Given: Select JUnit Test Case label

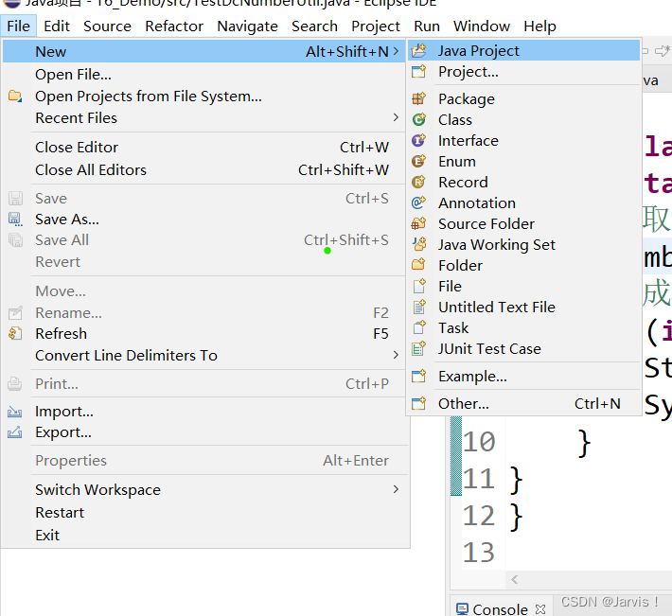Looking at the screenshot, I should (x=489, y=349).
